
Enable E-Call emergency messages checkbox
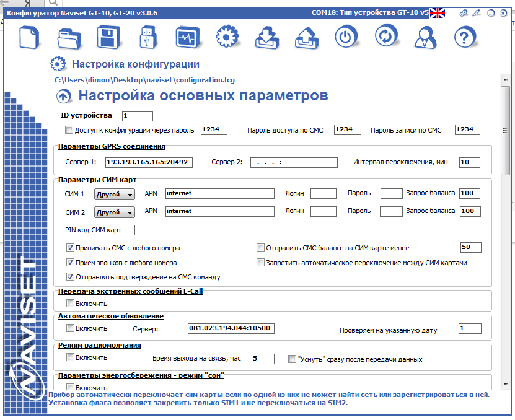[70, 304]
